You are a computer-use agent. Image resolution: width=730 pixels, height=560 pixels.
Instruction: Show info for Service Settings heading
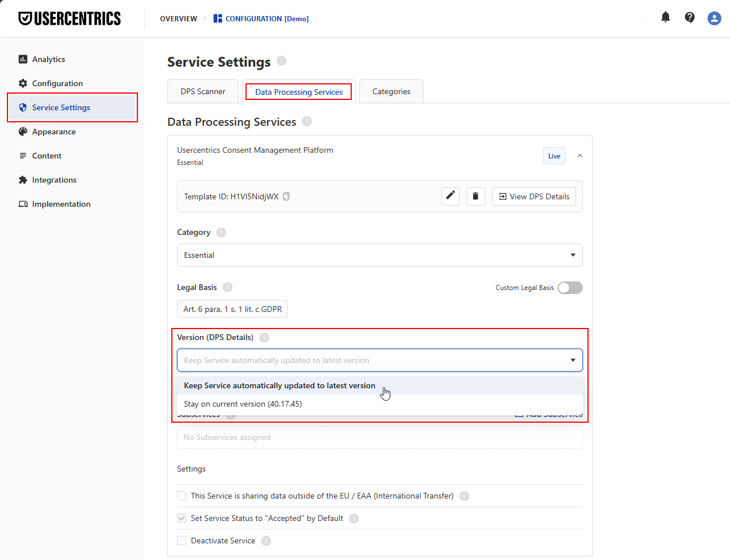(282, 60)
